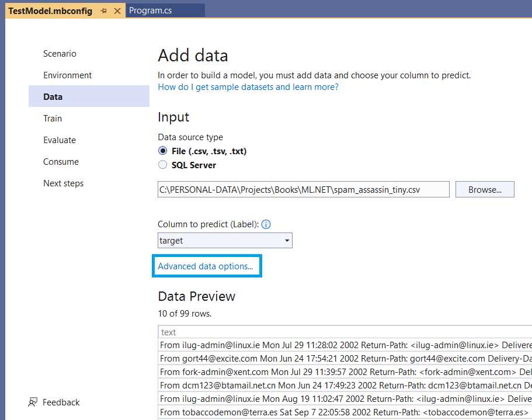532x420 pixels.
Task: Click the dropdown arrow on the Label selector
Action: coord(287,240)
